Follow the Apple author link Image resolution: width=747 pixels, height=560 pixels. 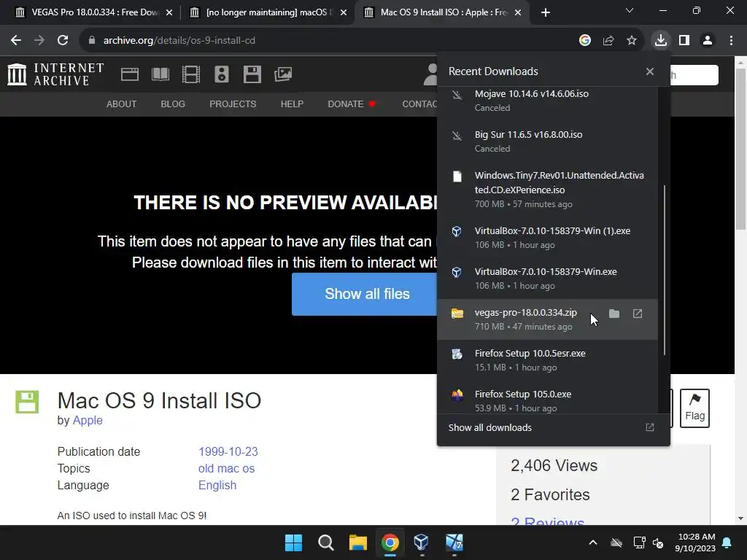point(88,421)
